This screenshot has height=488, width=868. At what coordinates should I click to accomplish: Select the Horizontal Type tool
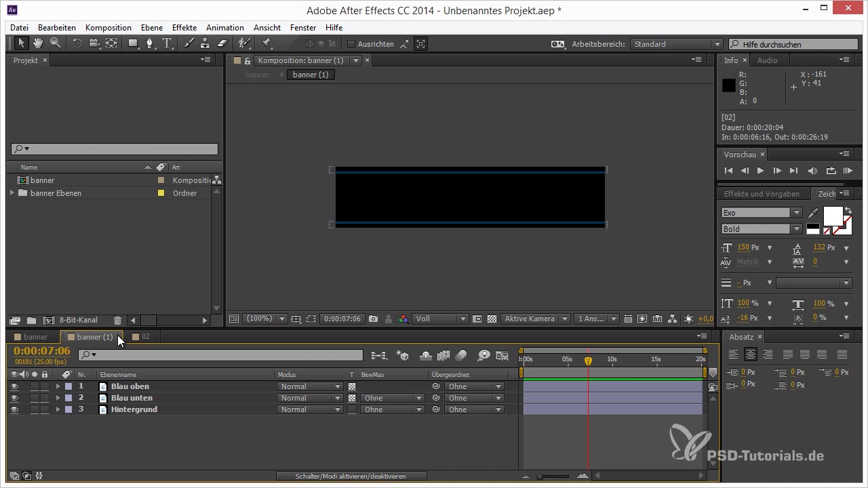click(x=167, y=43)
